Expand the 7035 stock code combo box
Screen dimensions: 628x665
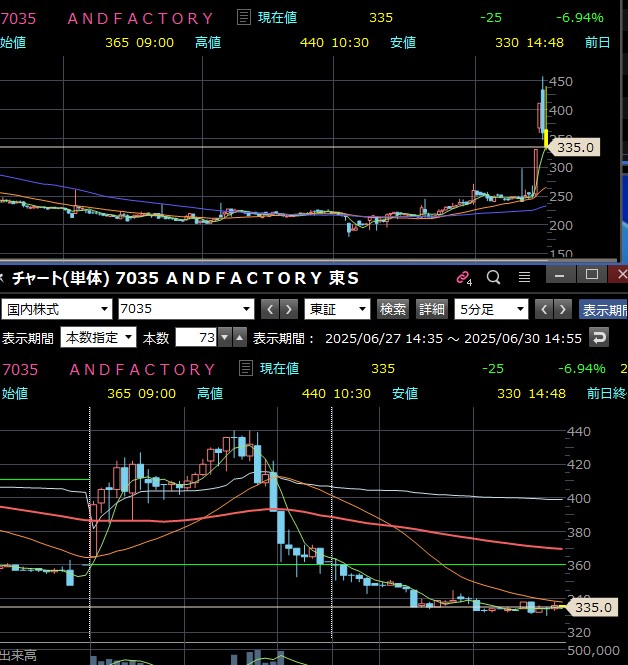[186, 309]
